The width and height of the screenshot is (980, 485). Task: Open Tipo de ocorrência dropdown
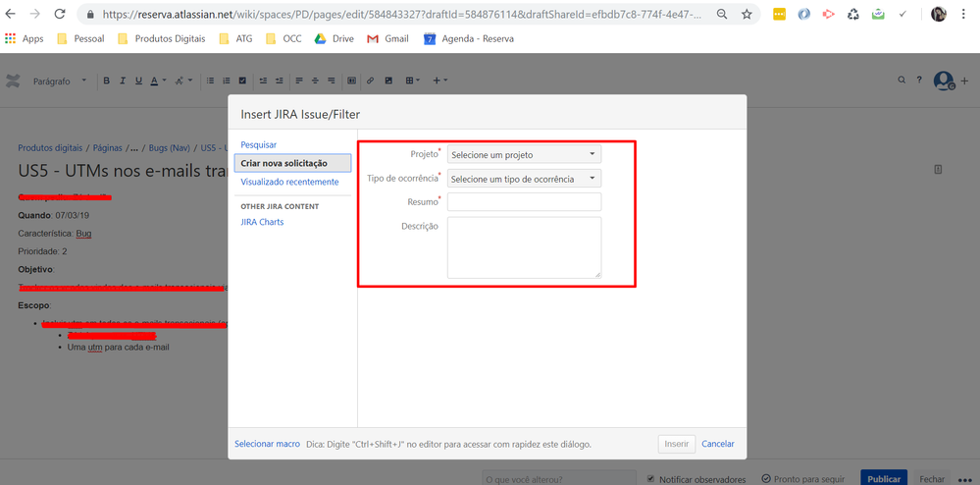(525, 179)
